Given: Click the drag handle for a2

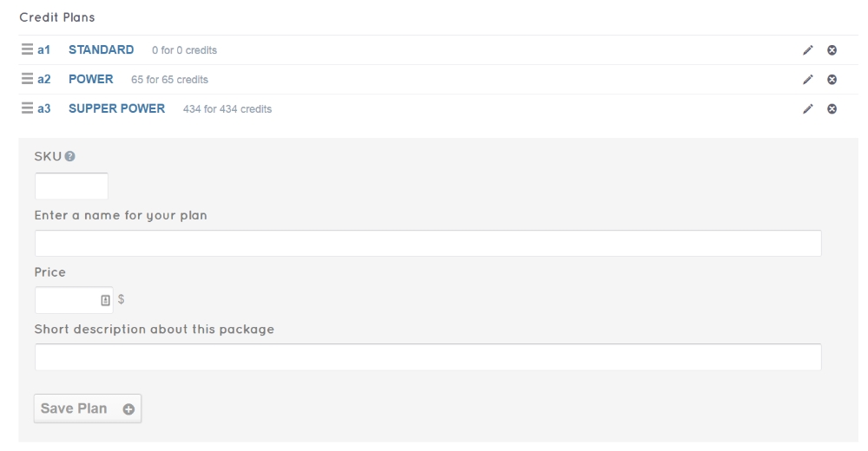Looking at the screenshot, I should 27,79.
